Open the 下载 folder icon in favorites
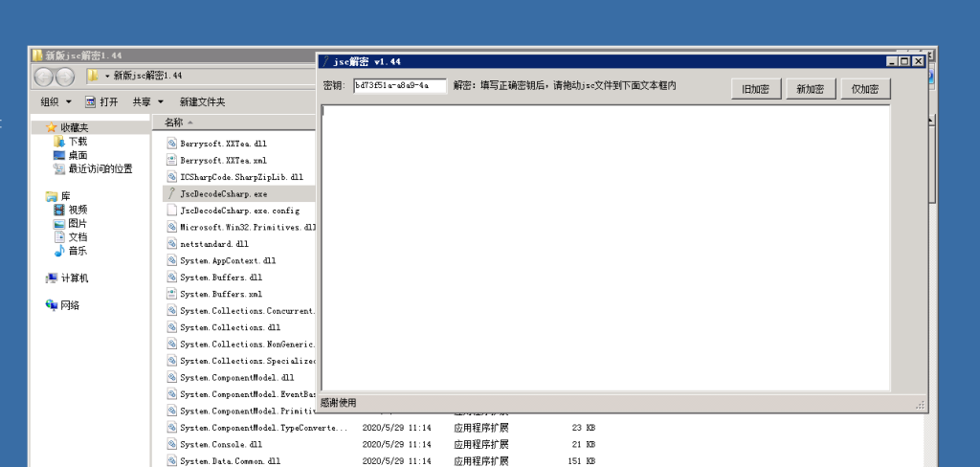Screen dimensions: 980x467 point(59,142)
